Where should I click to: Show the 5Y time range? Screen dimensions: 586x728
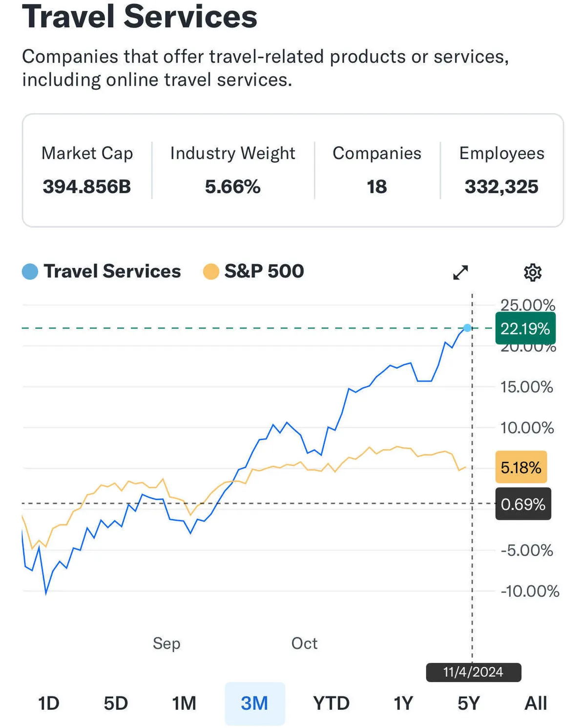click(468, 703)
